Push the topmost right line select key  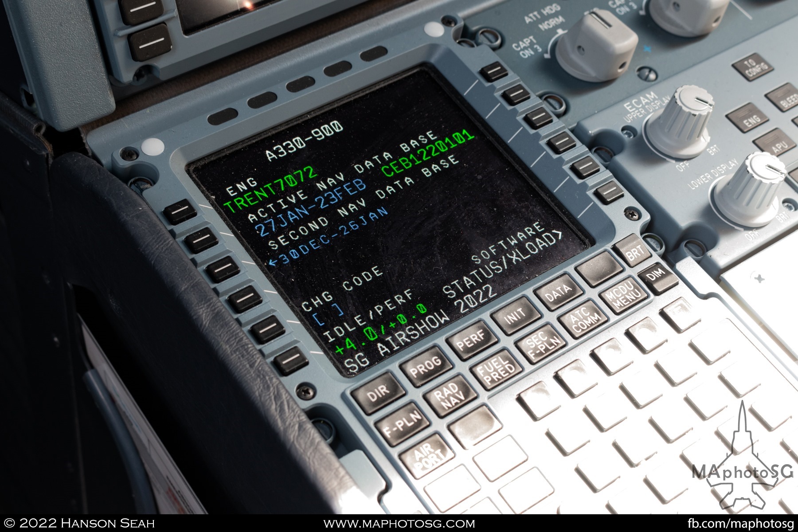(x=494, y=70)
